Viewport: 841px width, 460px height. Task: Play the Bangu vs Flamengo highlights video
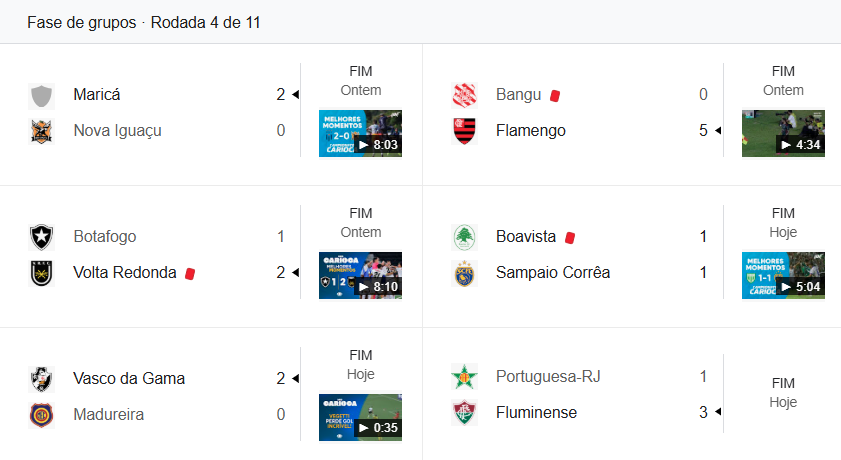[x=783, y=133]
